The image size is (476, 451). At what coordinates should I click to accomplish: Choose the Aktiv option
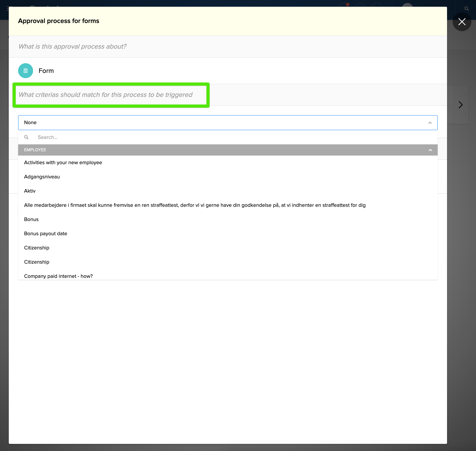click(30, 191)
